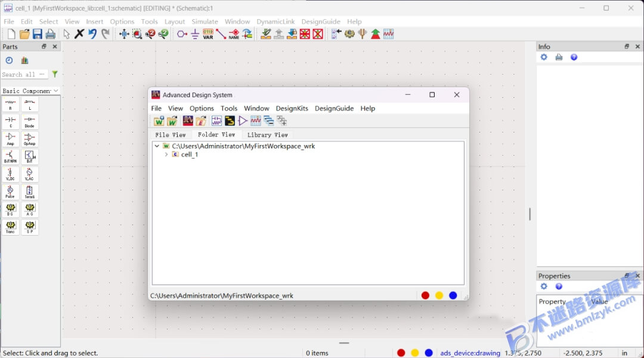Place an inductor L from Parts palette

coord(30,104)
